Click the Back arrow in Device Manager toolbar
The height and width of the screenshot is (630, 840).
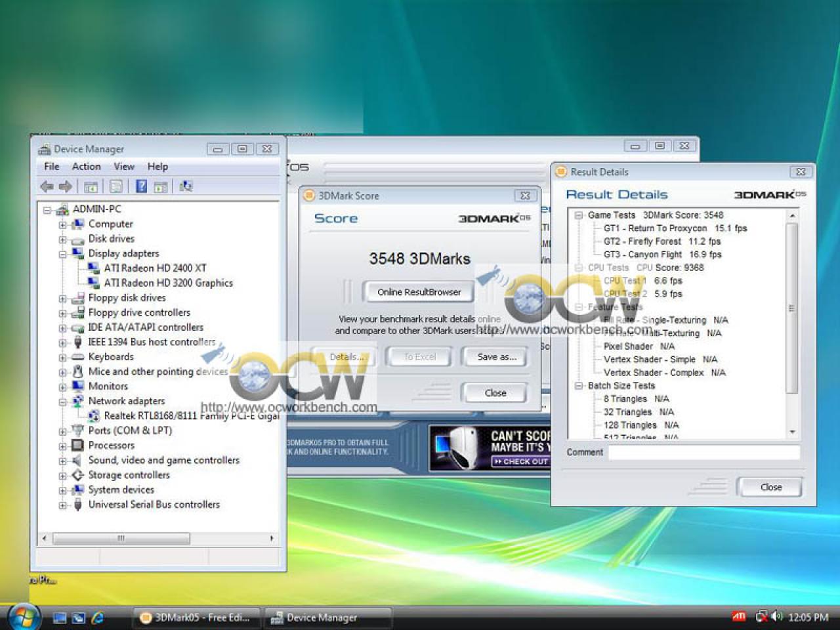[47, 187]
